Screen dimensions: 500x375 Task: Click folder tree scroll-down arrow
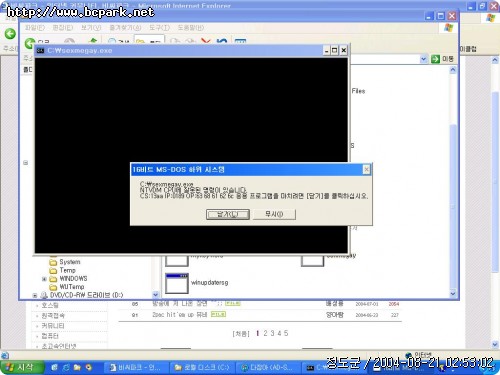point(155,294)
